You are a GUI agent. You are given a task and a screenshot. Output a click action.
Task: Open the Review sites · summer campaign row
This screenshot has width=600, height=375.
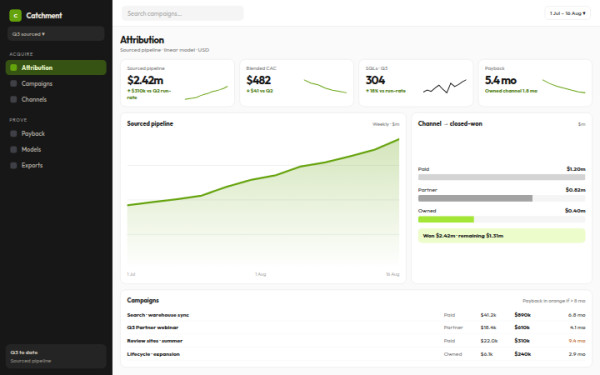(356, 341)
